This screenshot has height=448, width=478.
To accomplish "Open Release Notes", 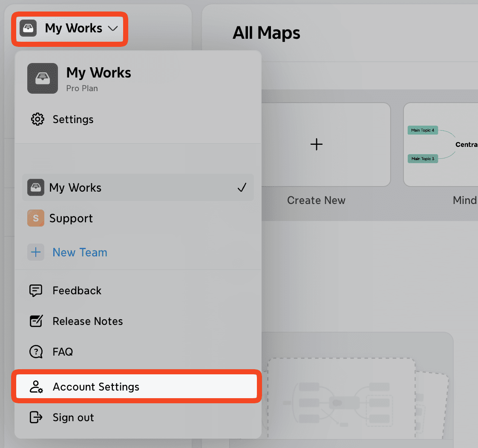I will pyautogui.click(x=138, y=321).
